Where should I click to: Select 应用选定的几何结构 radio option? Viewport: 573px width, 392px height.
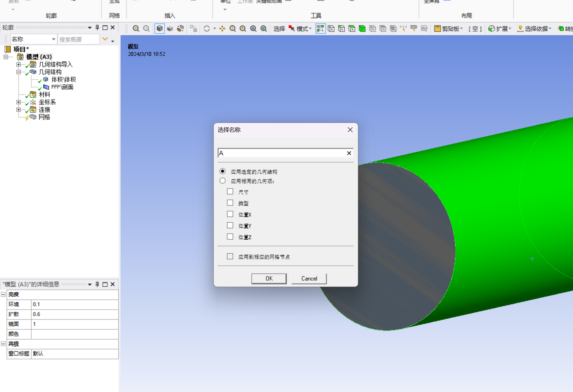tap(223, 171)
